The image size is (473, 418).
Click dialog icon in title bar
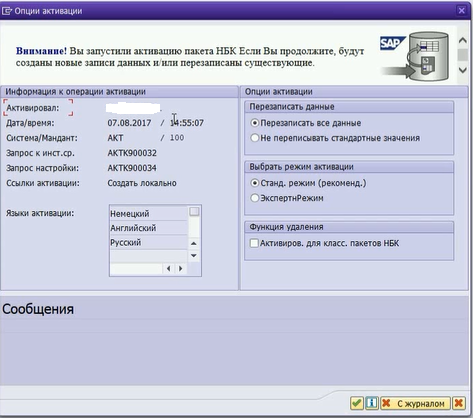click(7, 11)
